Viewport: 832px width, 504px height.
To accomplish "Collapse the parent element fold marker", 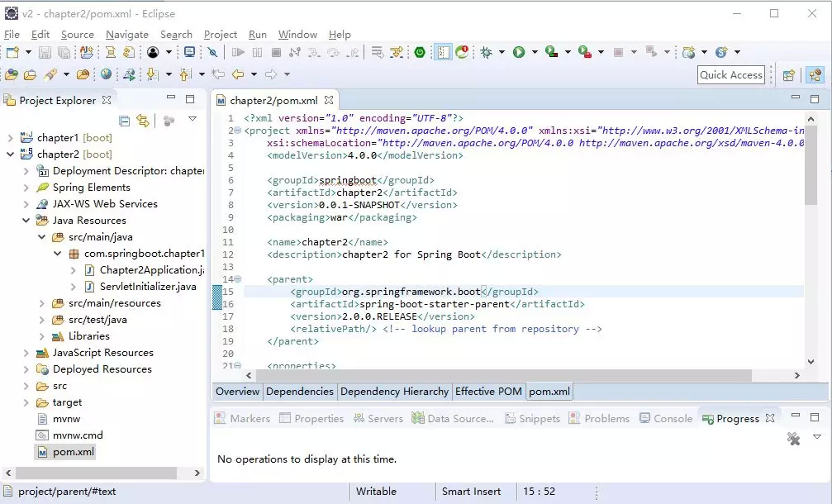I will click(x=237, y=279).
